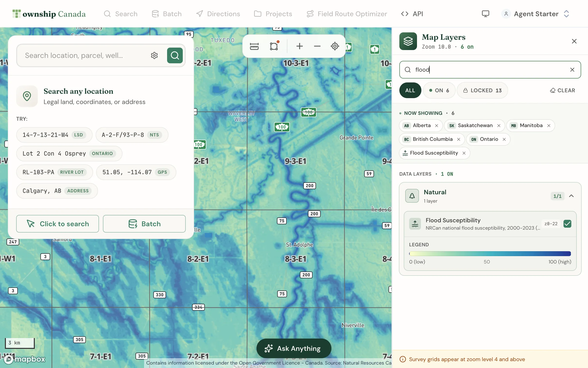Click the Map Layers stack icon
The height and width of the screenshot is (368, 588).
pos(408,41)
